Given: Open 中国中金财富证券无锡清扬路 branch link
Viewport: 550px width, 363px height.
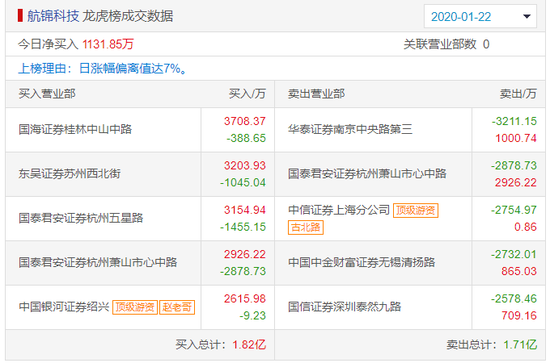Looking at the screenshot, I should [x=361, y=262].
